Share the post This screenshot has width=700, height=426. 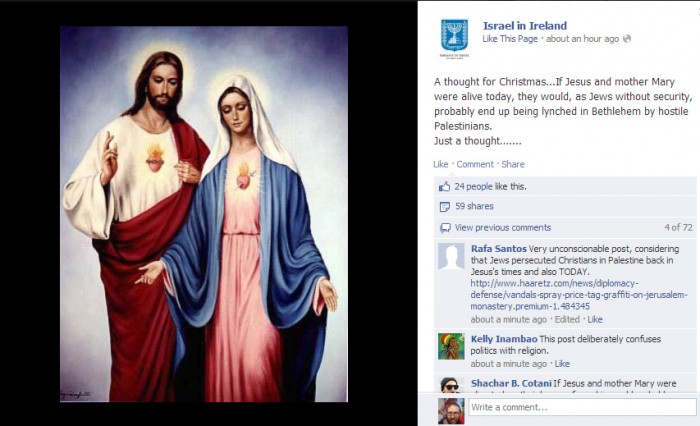(513, 164)
